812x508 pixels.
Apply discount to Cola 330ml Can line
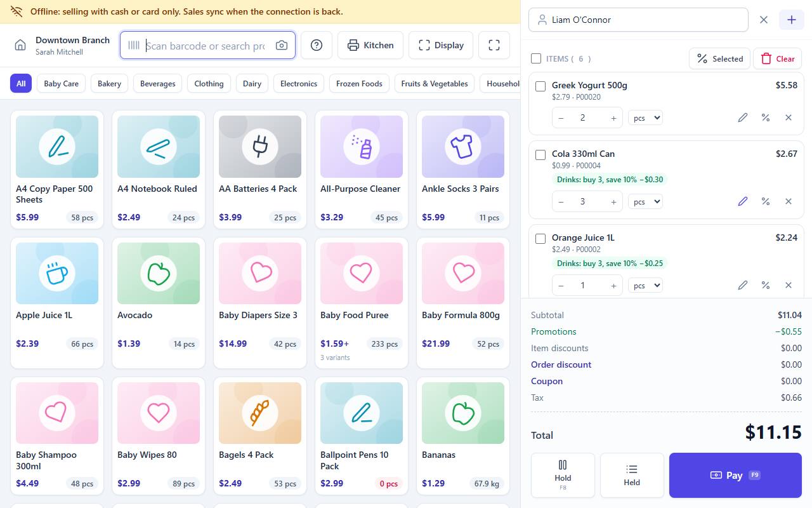766,201
